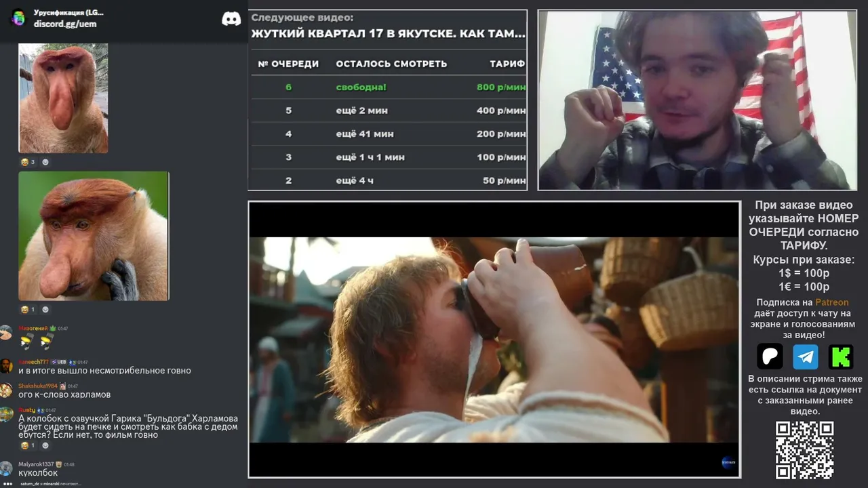Screen dimensions: 868x488
Task: Select queue row 'ещё 41 мин'
Action: point(389,134)
